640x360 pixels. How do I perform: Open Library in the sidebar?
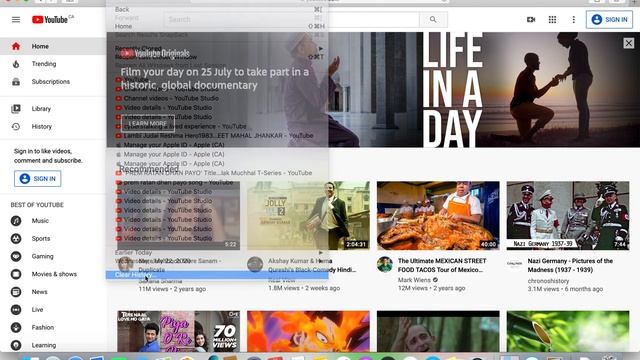[53, 109]
